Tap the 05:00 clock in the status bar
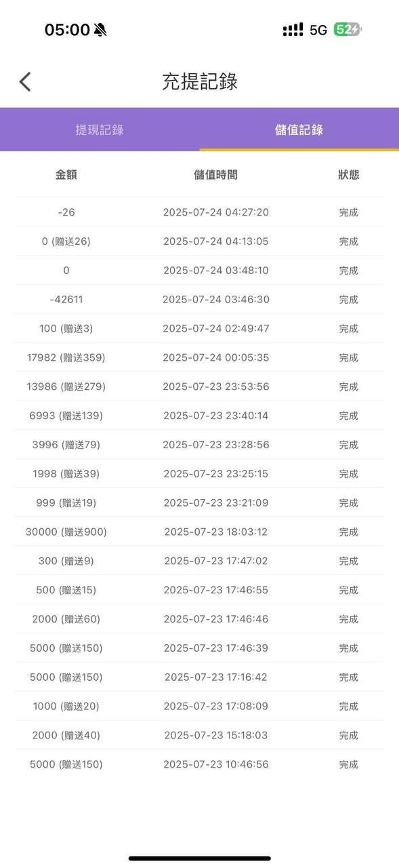The width and height of the screenshot is (399, 868). pos(64,29)
